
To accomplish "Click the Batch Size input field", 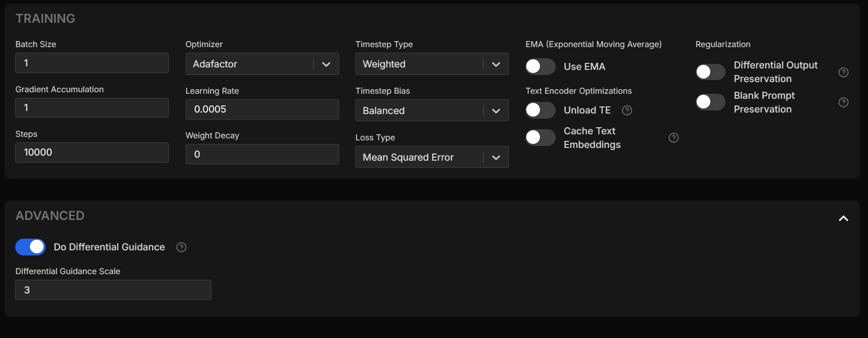I will (x=92, y=63).
